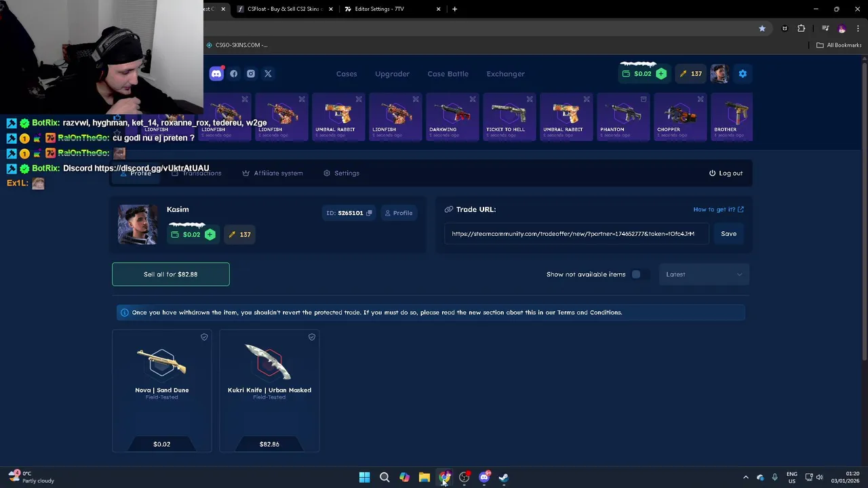
Task: Open the Chrome profile avatar
Action: point(842,28)
